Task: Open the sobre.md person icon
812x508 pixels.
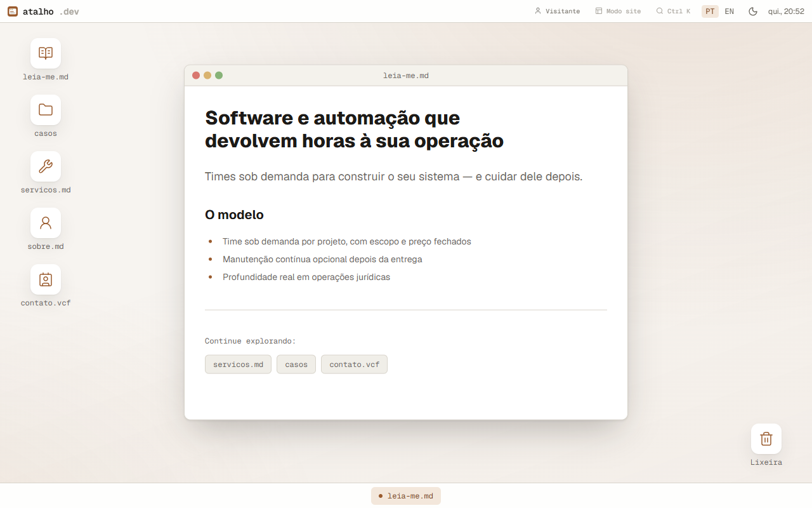Action: tap(46, 223)
